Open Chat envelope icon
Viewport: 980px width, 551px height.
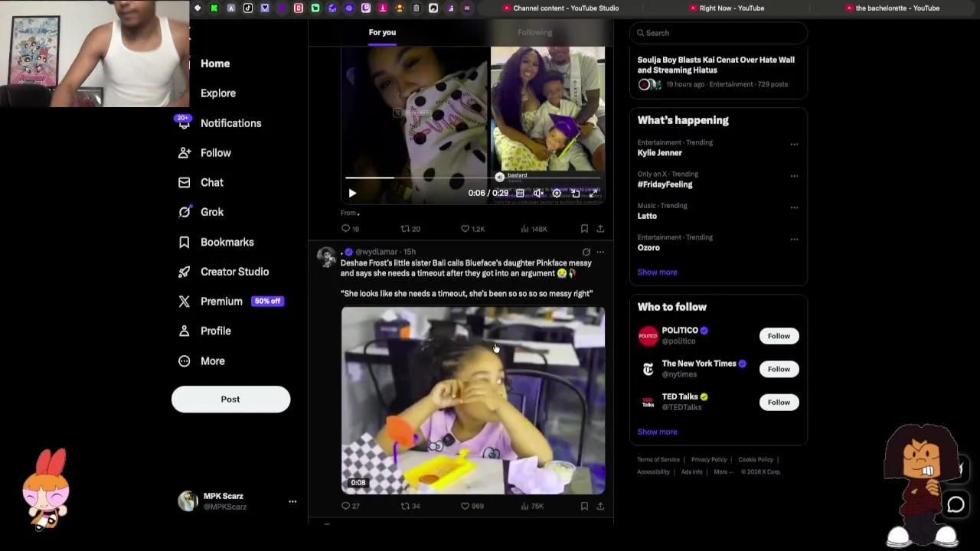coord(185,182)
